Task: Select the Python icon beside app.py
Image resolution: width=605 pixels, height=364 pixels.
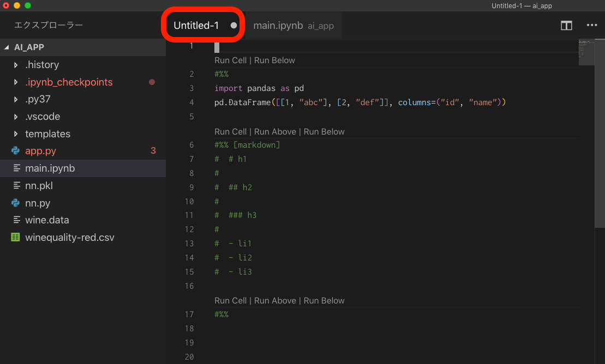Action: [15, 150]
